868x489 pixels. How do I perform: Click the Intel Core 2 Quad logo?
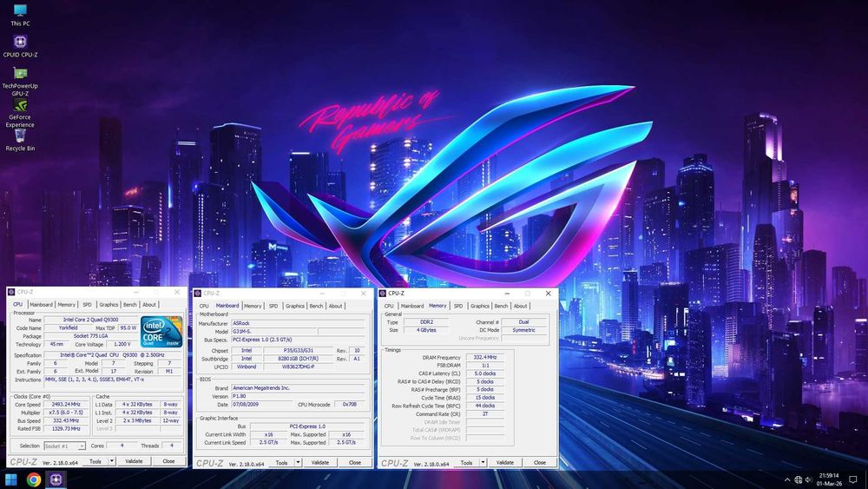(x=161, y=332)
